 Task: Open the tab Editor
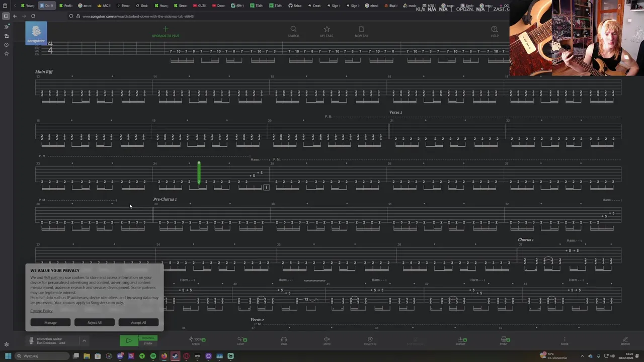tap(625, 341)
